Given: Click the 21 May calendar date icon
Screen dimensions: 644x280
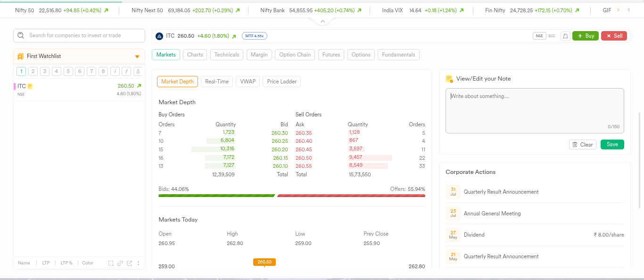Looking at the screenshot, I should click(453, 256).
